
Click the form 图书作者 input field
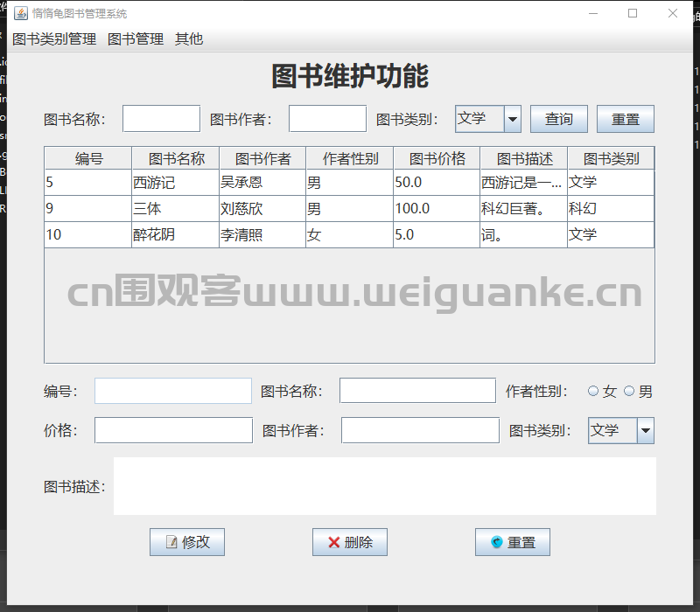pos(421,430)
